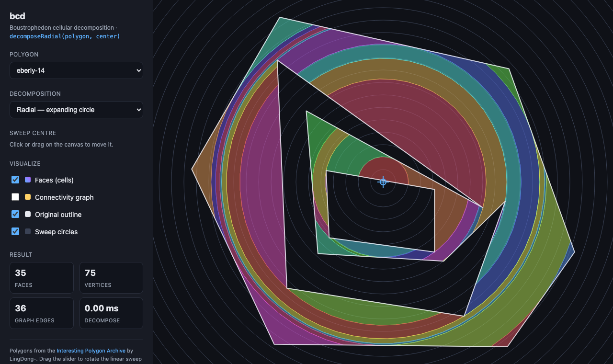Screen dimensions: 613x364
Task: Click the bcd title heading
Action: [17, 16]
